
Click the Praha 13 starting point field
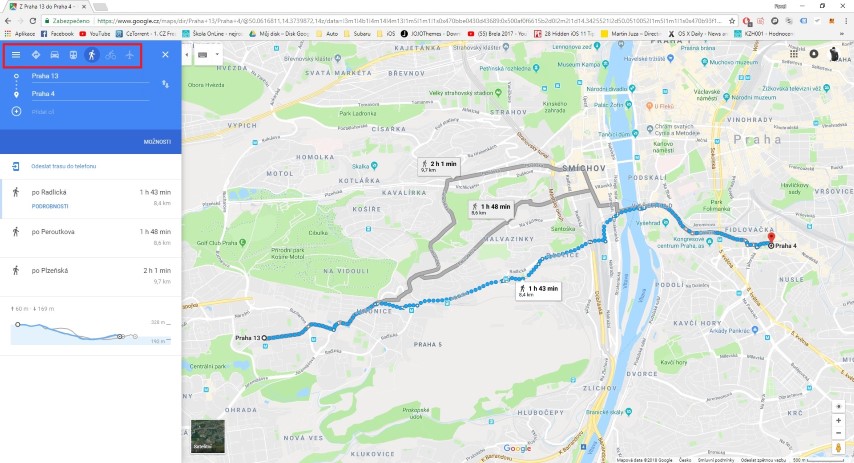(90, 76)
